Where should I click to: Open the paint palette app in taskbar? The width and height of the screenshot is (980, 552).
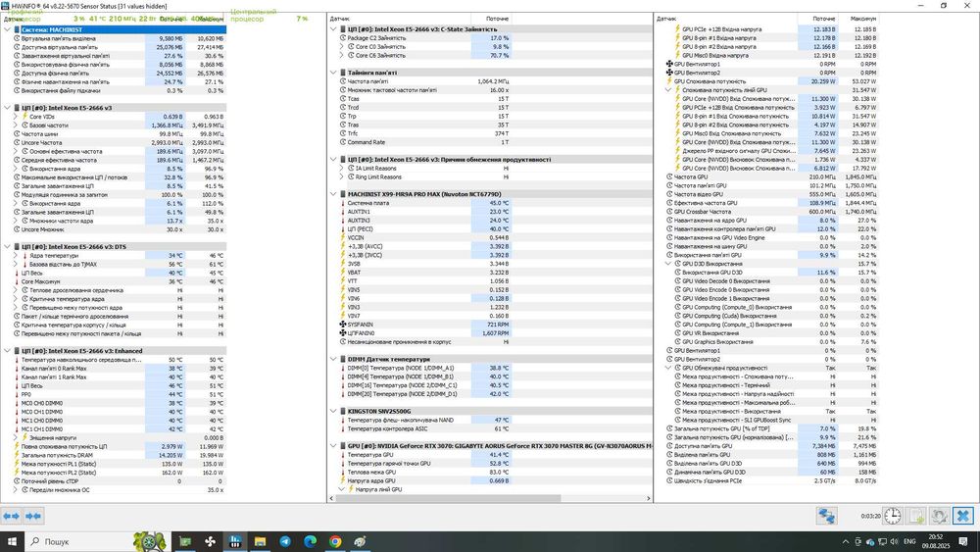(361, 541)
